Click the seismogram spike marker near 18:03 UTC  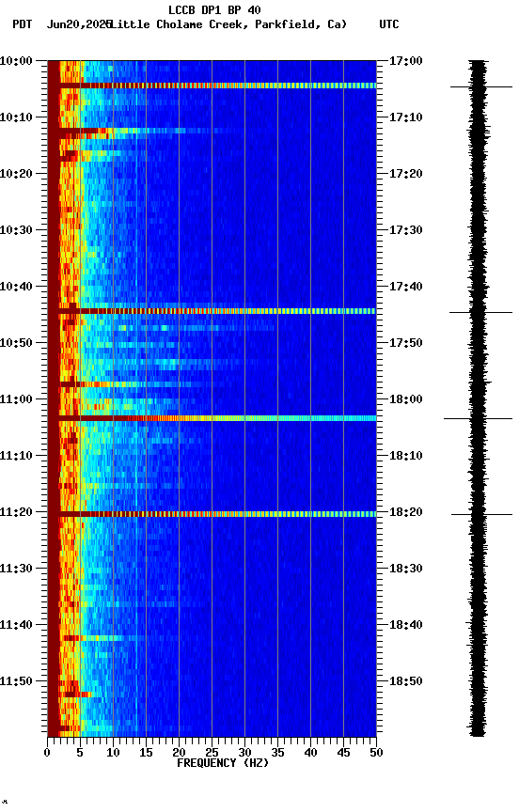[x=478, y=418]
